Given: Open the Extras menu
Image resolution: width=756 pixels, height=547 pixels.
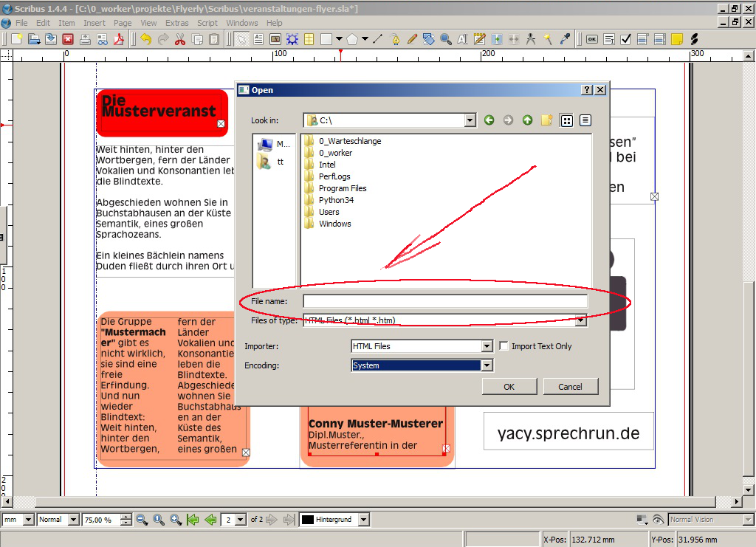Looking at the screenshot, I should click(176, 23).
